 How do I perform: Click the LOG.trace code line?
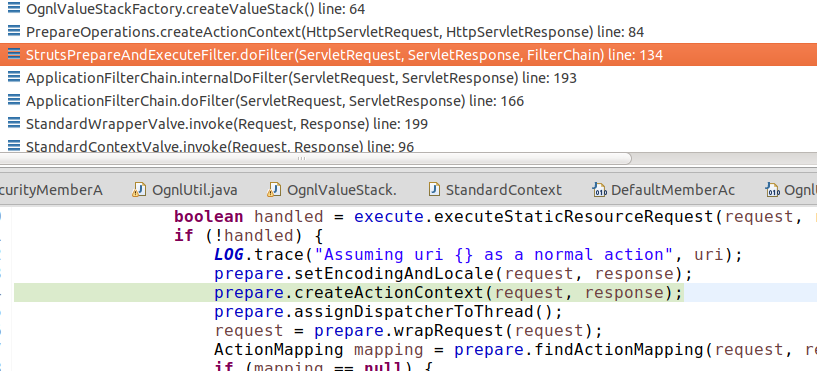click(x=478, y=255)
